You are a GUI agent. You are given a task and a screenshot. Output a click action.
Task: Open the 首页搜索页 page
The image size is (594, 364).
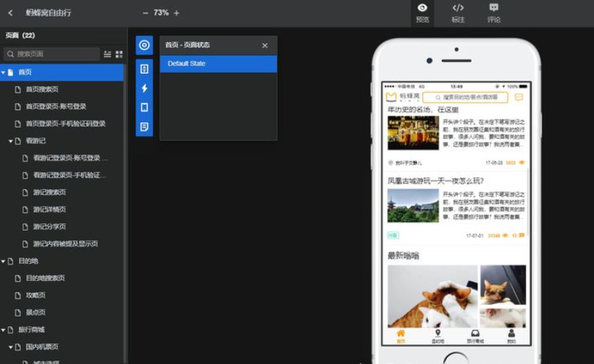pos(41,90)
